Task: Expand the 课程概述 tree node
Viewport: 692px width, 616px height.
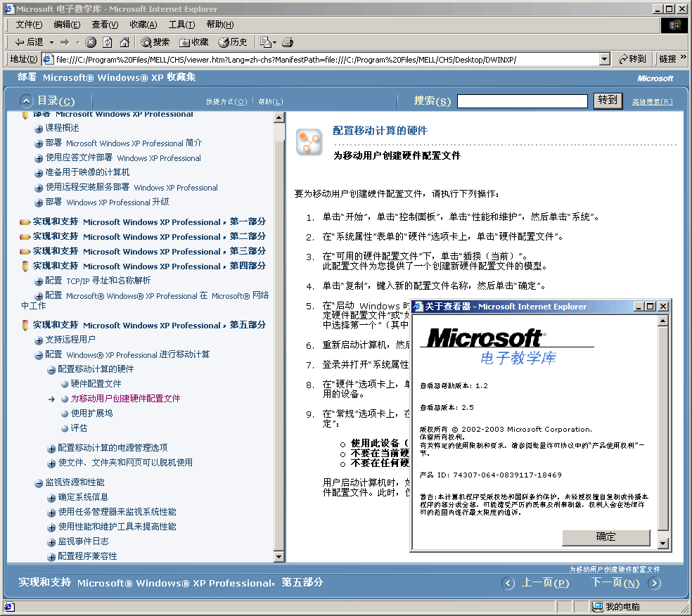Action: [39, 129]
